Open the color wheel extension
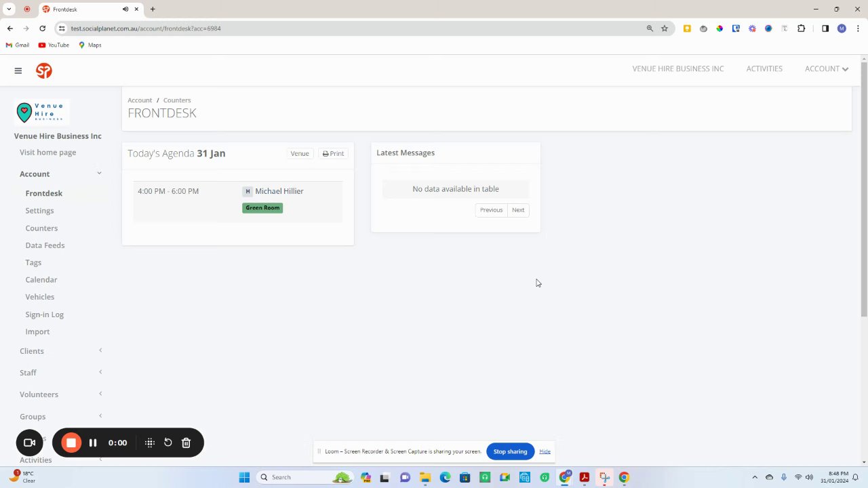868x488 pixels. 719,28
